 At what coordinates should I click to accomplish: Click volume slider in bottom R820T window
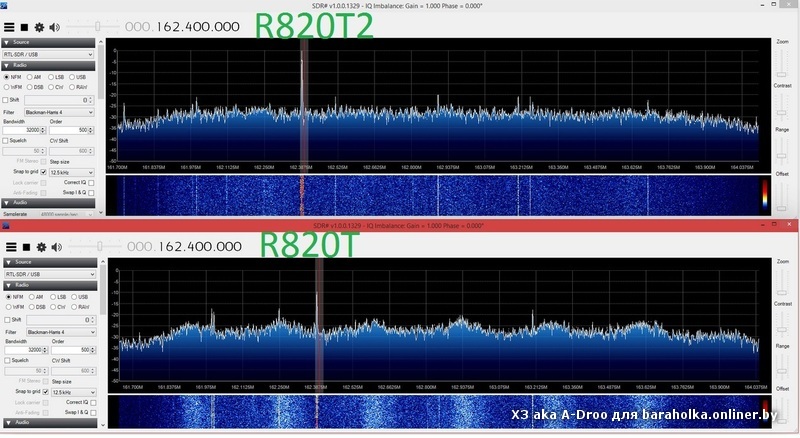pyautogui.click(x=94, y=247)
